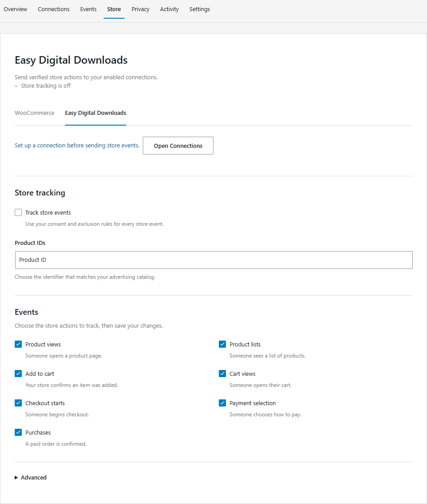The width and height of the screenshot is (427, 504).
Task: Click 'Choose the store actions to track' text
Action: pos(89,325)
